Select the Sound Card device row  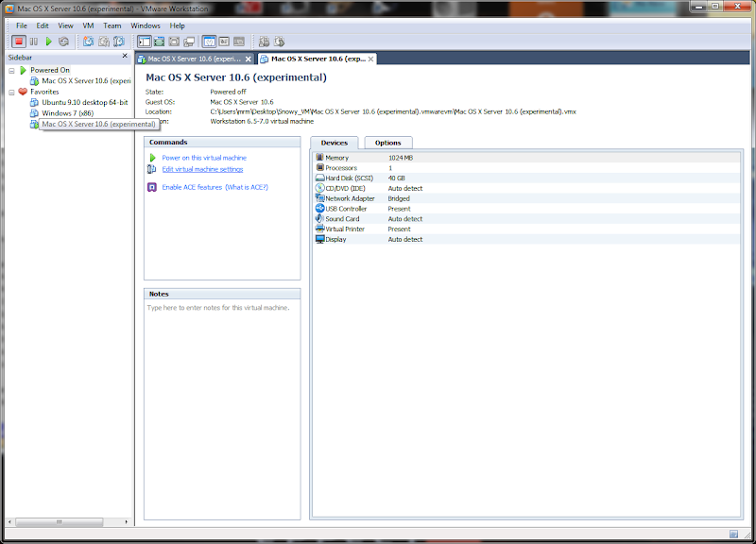click(x=527, y=219)
